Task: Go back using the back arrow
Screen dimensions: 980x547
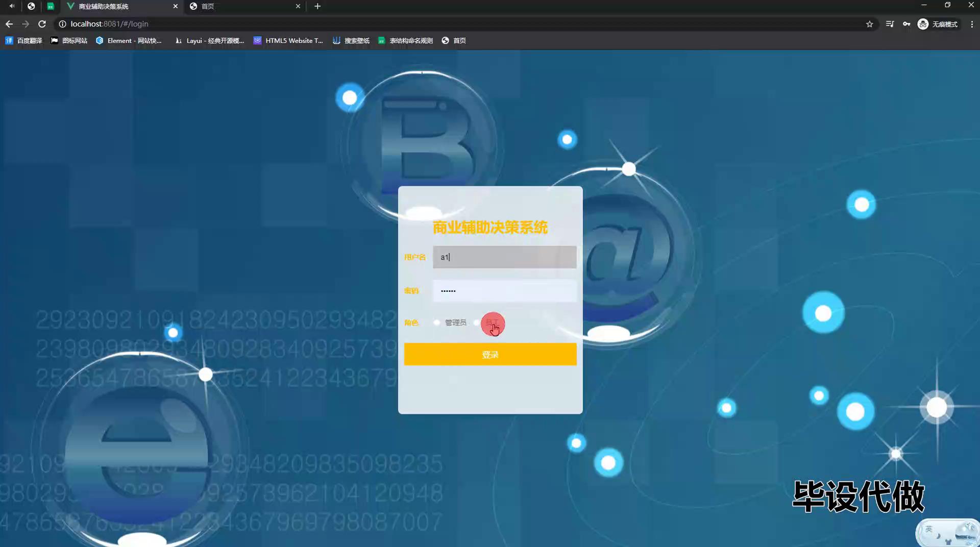Action: click(x=9, y=24)
